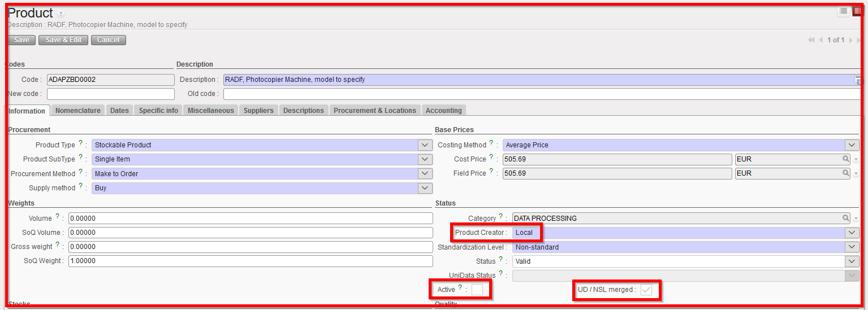Open the Procurement & Locations tab
868x310 pixels.
(374, 111)
